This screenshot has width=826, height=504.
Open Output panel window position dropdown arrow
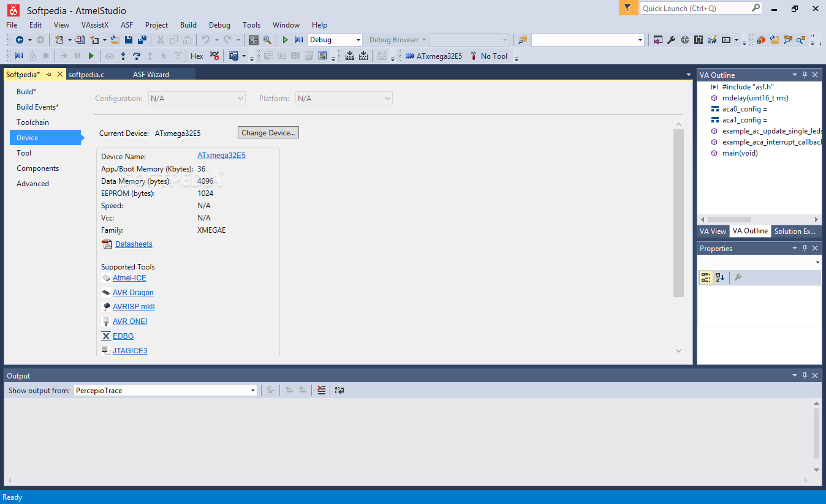coord(795,375)
